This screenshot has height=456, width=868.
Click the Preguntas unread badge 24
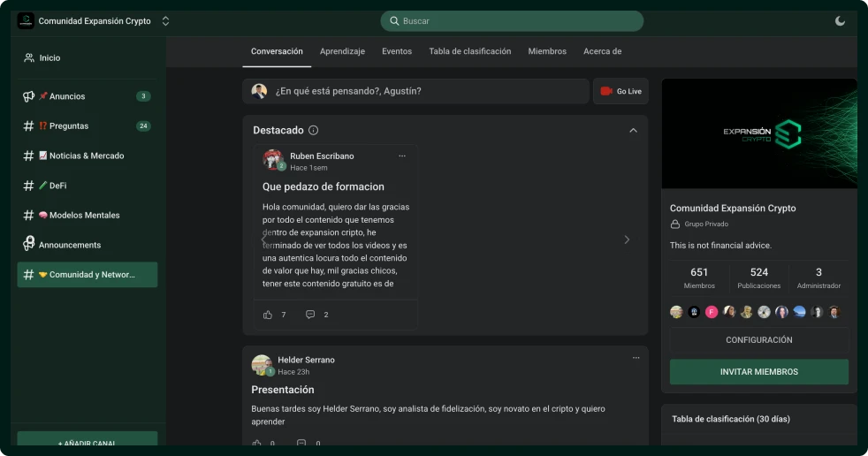[143, 126]
